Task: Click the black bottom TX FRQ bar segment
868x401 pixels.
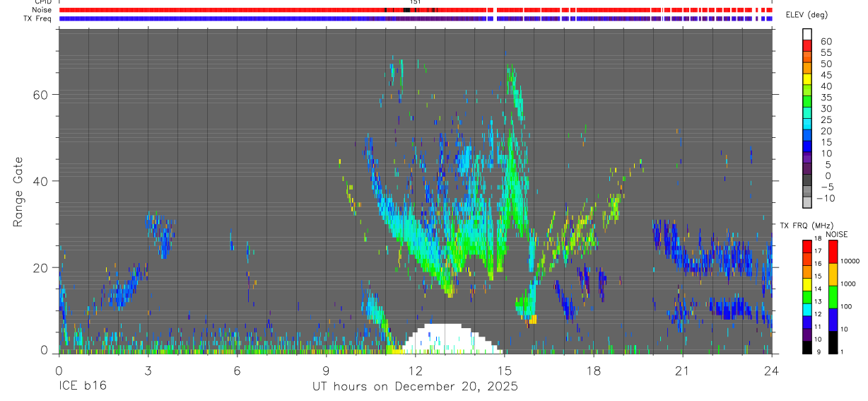Action: click(x=807, y=347)
